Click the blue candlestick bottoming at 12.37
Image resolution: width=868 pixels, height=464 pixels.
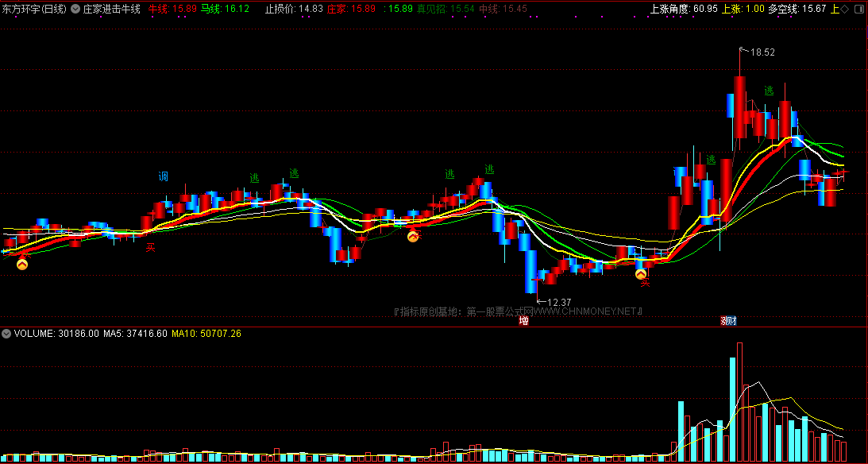pyautogui.click(x=530, y=271)
